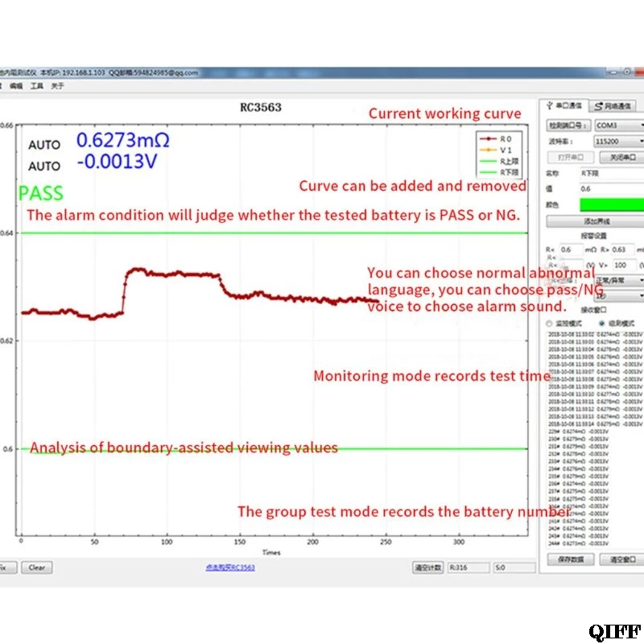Click the RC3563 chart title
The width and height of the screenshot is (644, 644).
click(x=260, y=108)
